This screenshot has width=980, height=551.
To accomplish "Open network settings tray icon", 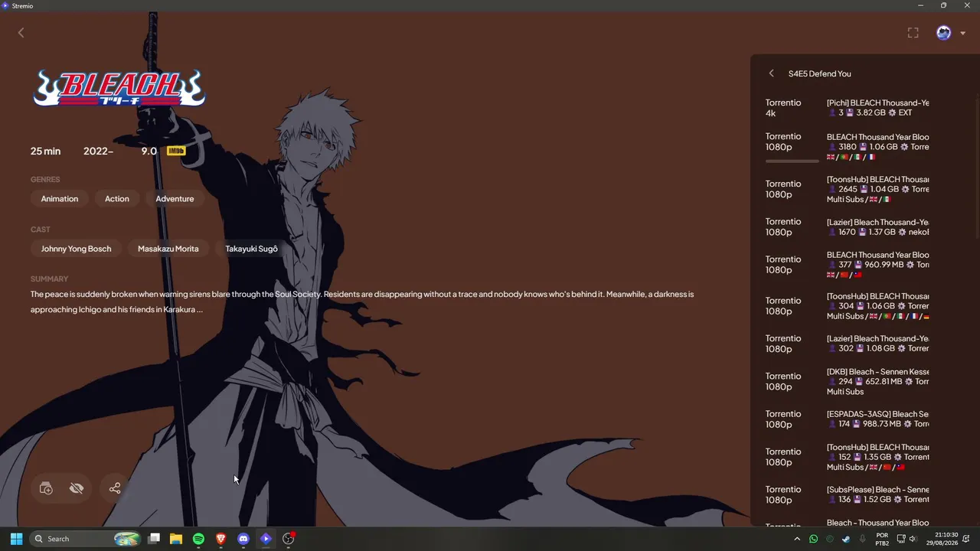I will 901,539.
